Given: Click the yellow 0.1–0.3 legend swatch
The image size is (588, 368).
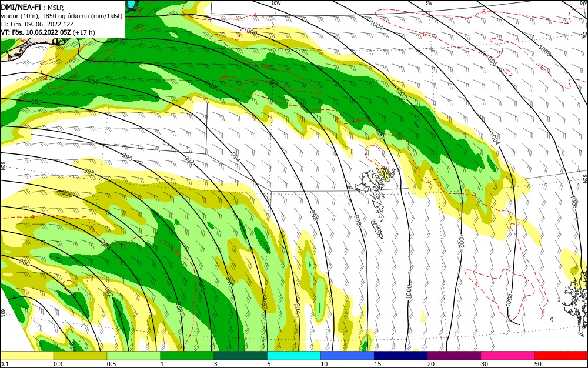Looking at the screenshot, I should tap(27, 356).
